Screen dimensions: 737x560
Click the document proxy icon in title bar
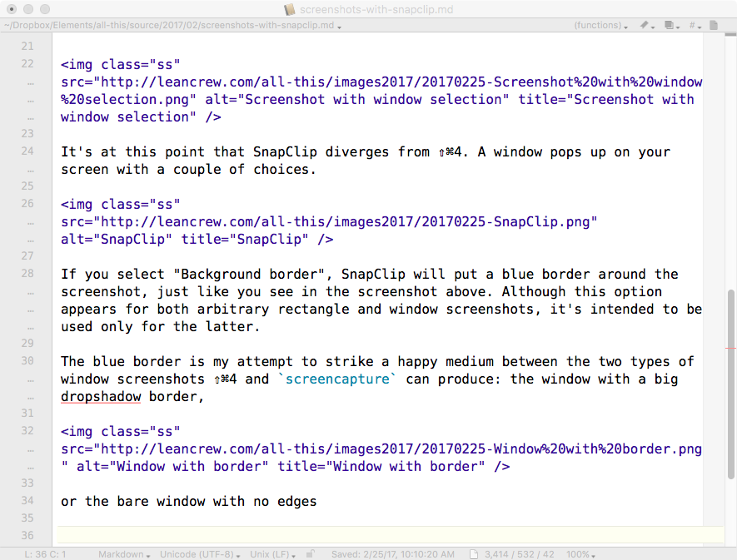pos(290,9)
